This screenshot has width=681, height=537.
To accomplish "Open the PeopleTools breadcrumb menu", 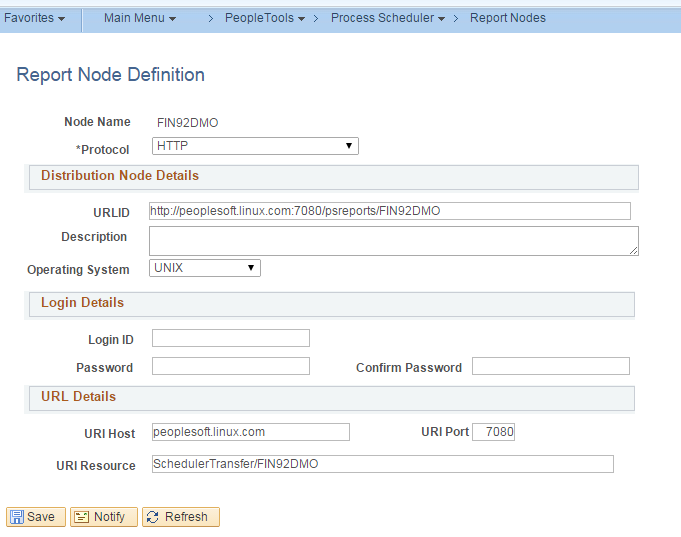I will coord(265,18).
